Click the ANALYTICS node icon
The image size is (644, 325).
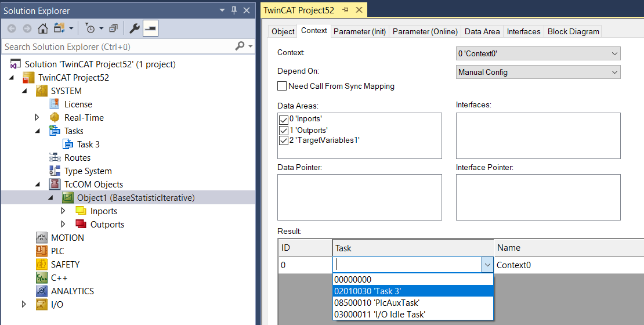click(42, 291)
